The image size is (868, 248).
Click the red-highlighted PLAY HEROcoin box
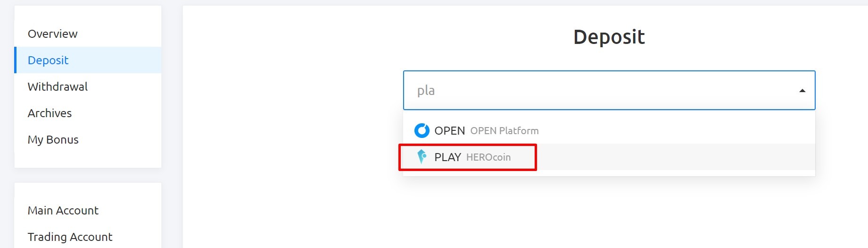[468, 157]
